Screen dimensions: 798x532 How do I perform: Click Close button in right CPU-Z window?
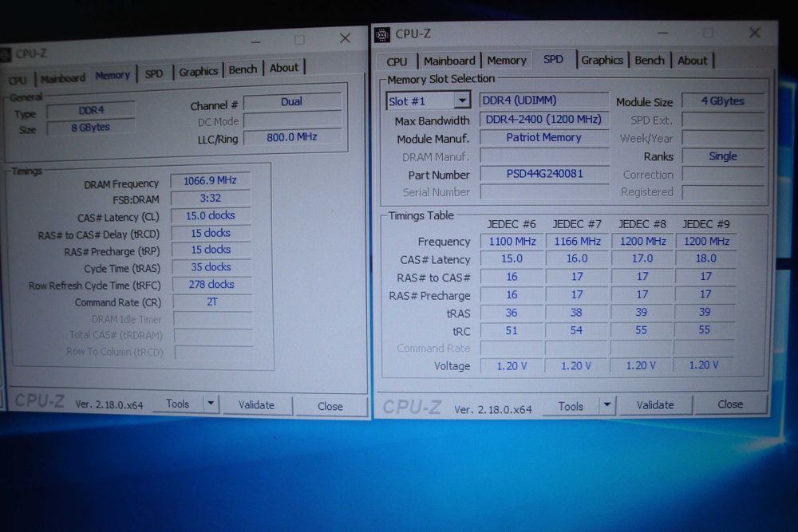[730, 404]
